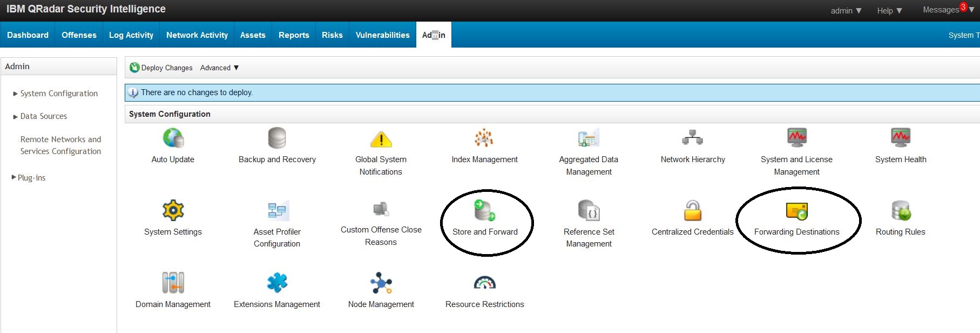Screen dimensions: 980x333
Task: Click the Deploy Changes green icon
Action: pos(134,68)
